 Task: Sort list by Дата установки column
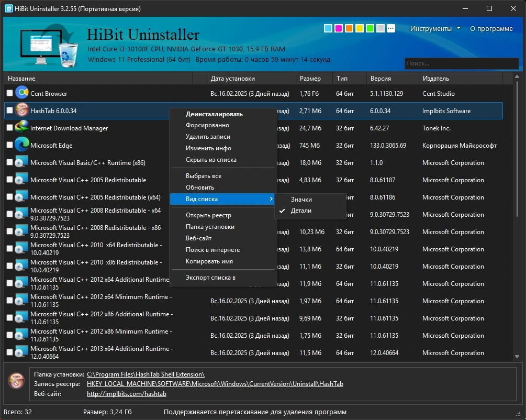click(x=251, y=78)
